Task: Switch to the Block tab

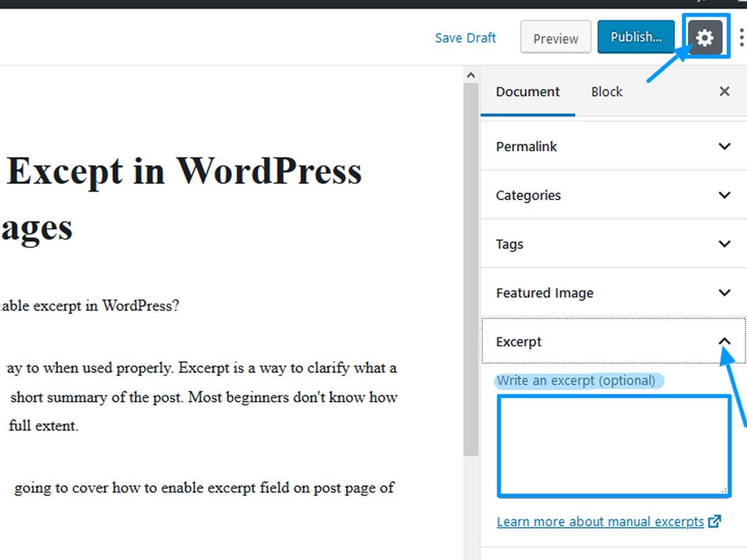Action: 607,91
